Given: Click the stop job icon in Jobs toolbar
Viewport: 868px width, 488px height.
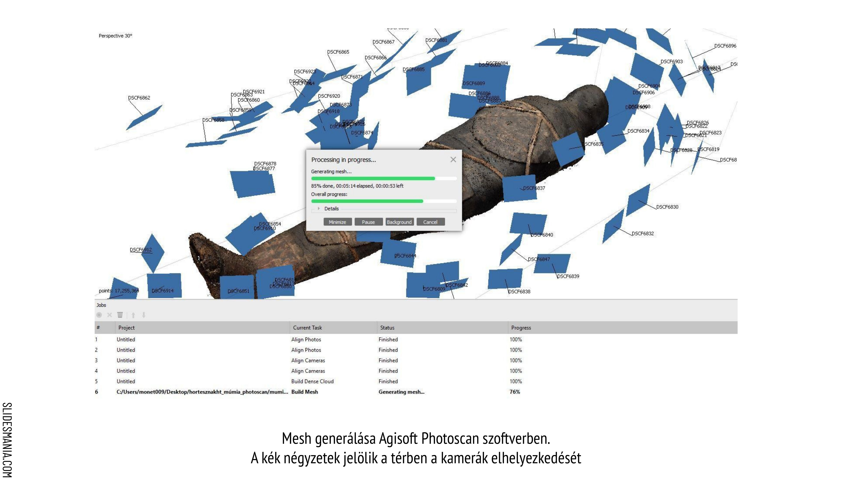Looking at the screenshot, I should tap(99, 315).
